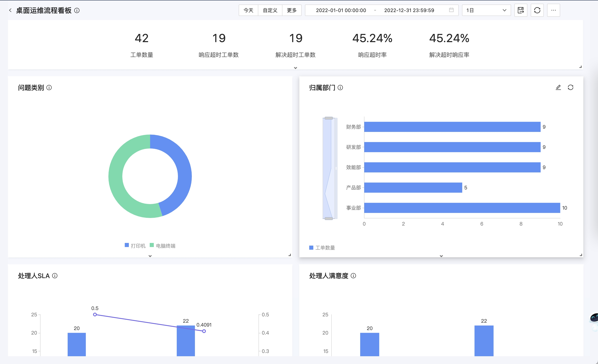The height and width of the screenshot is (364, 598).
Task: Select the 自定义 time range tab
Action: pyautogui.click(x=270, y=10)
